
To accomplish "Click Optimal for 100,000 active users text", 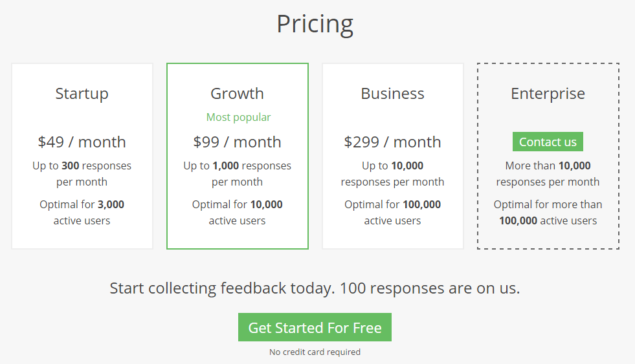I will click(x=392, y=212).
